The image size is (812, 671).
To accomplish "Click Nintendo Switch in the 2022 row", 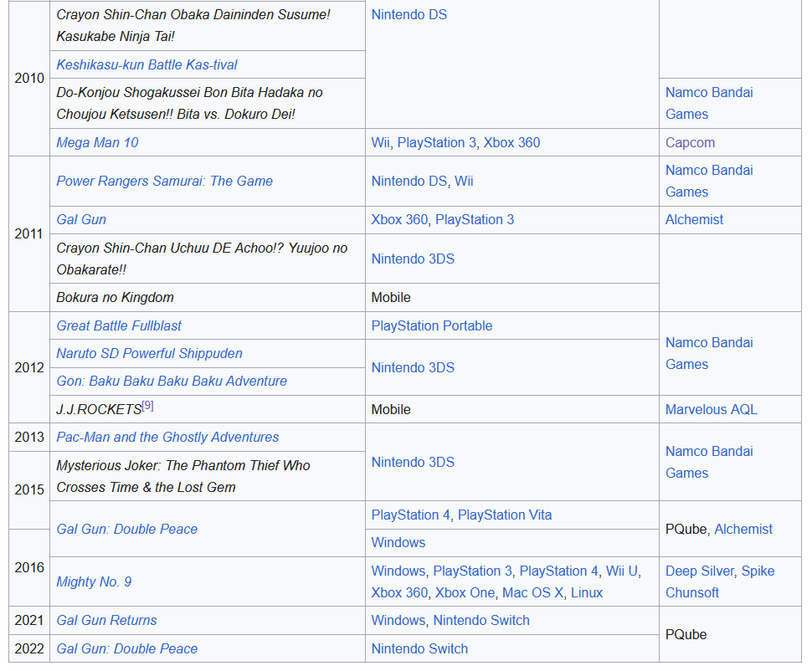I will click(419, 648).
